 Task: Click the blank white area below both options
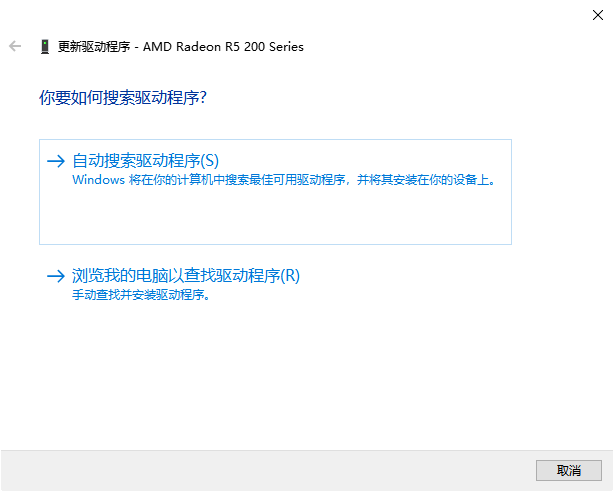click(300, 380)
